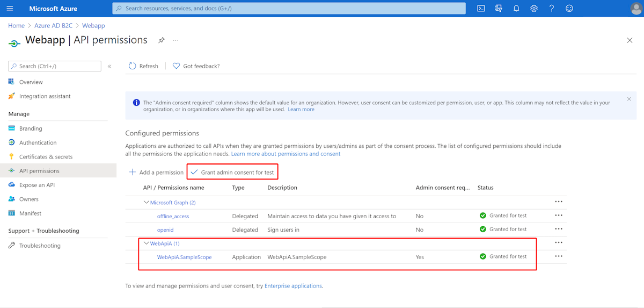This screenshot has width=644, height=308.
Task: Click the help question mark icon
Action: point(552,9)
